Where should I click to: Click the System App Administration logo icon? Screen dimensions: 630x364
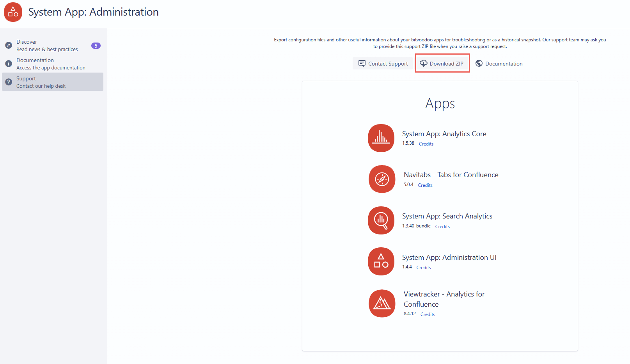coord(13,12)
